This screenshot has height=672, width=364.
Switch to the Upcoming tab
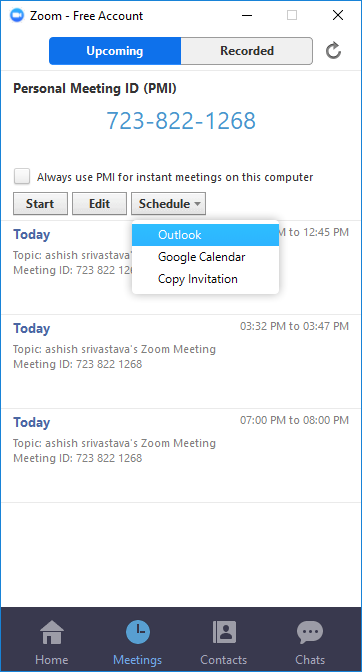(x=115, y=51)
